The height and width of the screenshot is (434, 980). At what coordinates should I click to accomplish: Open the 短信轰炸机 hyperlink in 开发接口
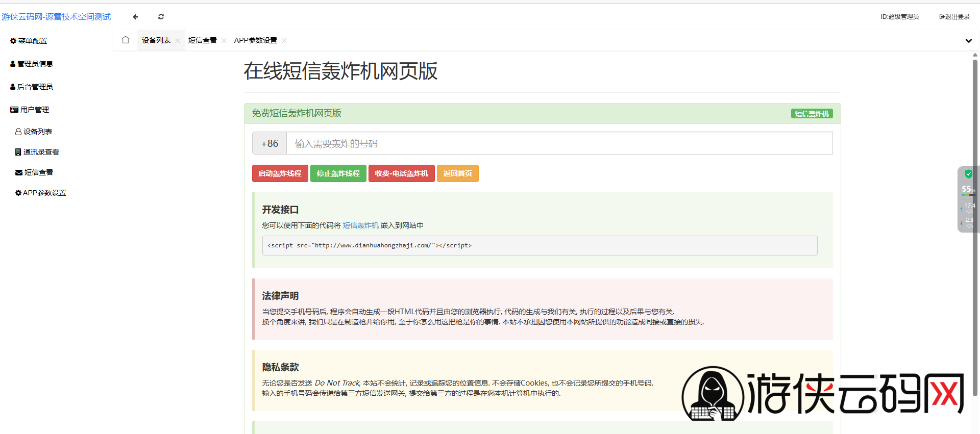point(361,225)
